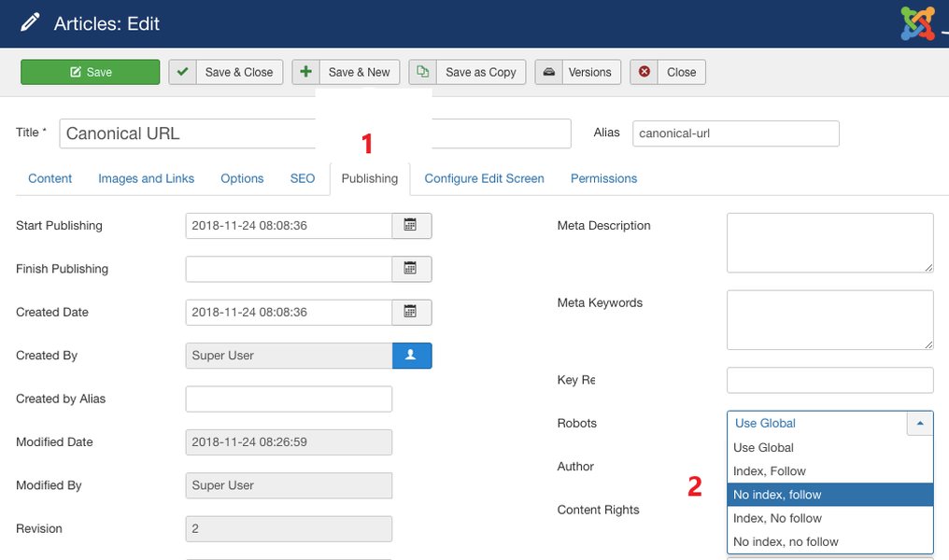Click the Save & Close checkmark icon

tap(182, 72)
